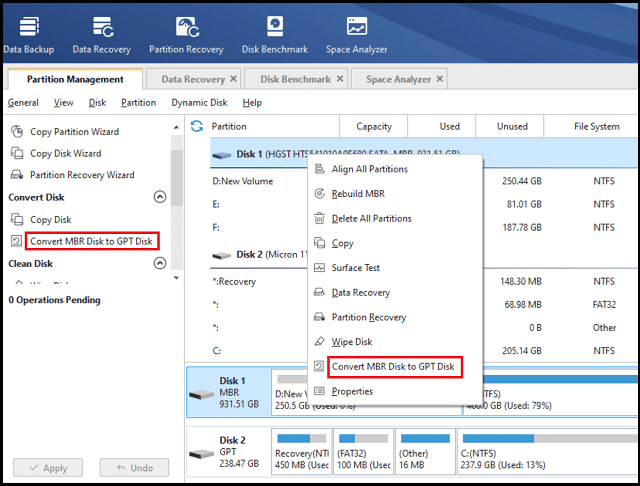Switch to the Disk Benchmark tab
Image resolution: width=640 pixels, height=486 pixels.
click(x=296, y=79)
